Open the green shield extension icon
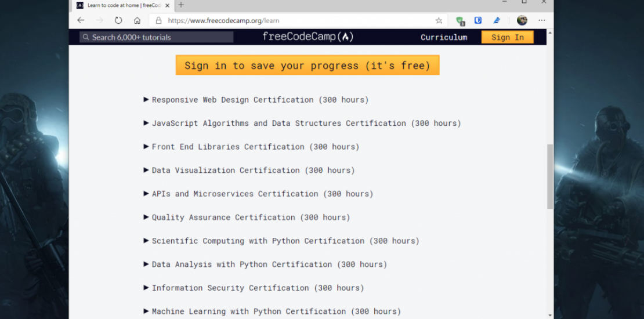Image resolution: width=644 pixels, height=319 pixels. point(460,20)
